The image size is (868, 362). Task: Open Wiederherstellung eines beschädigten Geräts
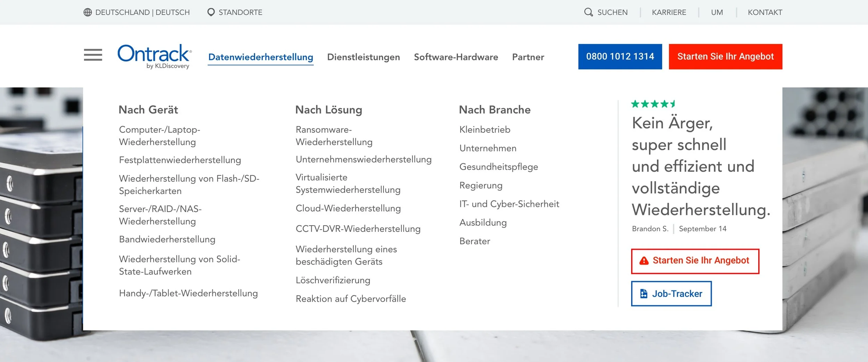(346, 255)
